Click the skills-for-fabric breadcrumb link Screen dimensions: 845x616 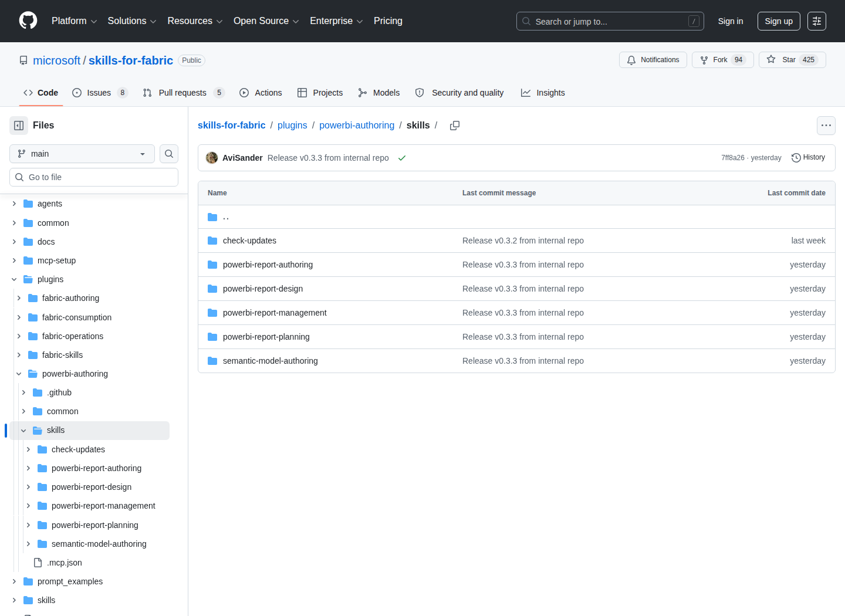(x=231, y=126)
